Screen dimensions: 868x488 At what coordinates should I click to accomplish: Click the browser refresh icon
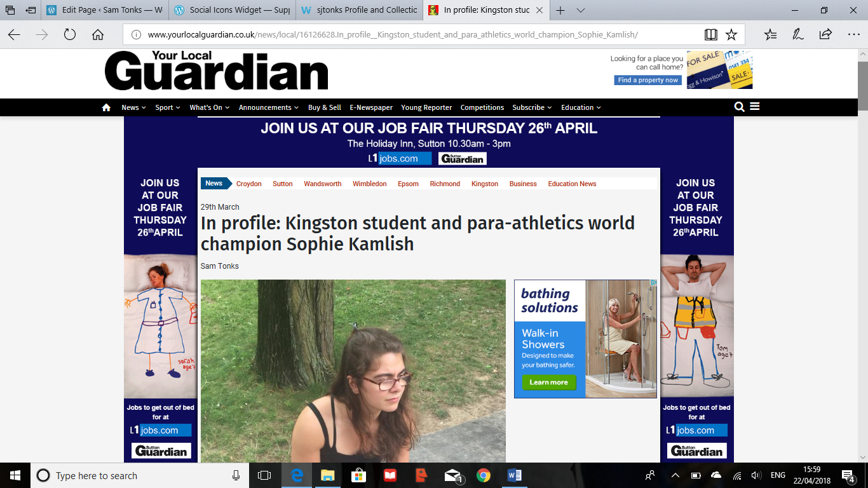[70, 35]
